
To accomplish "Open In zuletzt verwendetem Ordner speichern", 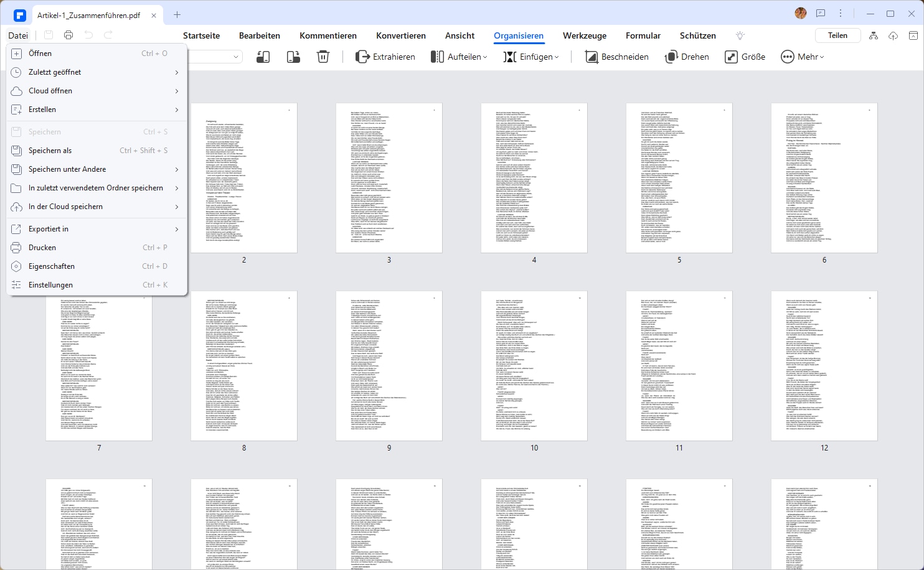I will pyautogui.click(x=97, y=188).
